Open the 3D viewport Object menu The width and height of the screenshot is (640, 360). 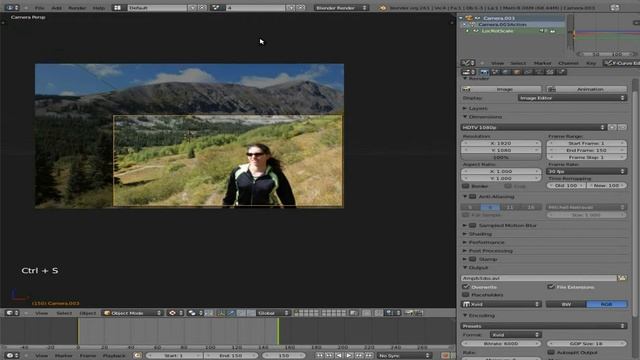pyautogui.click(x=87, y=313)
